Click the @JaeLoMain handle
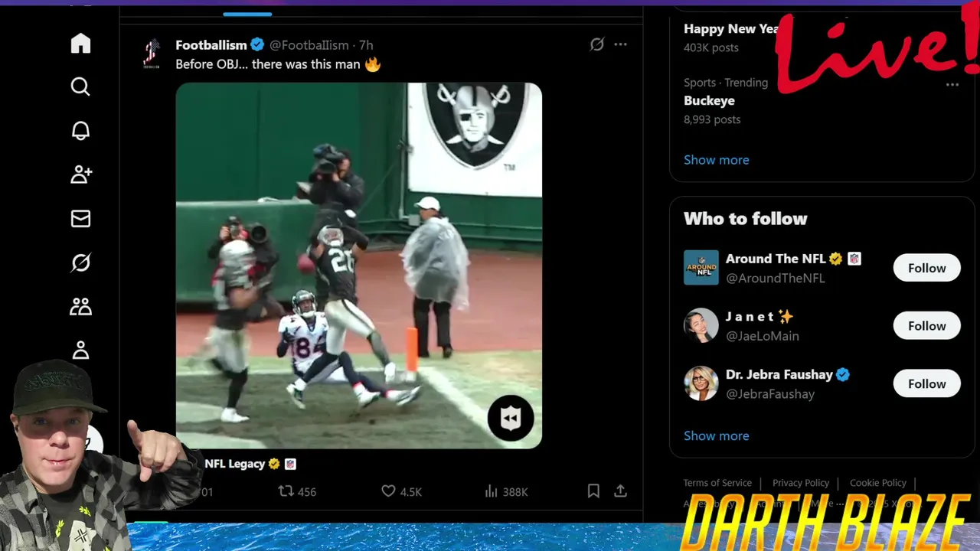Viewport: 980px width, 551px height. point(763,336)
